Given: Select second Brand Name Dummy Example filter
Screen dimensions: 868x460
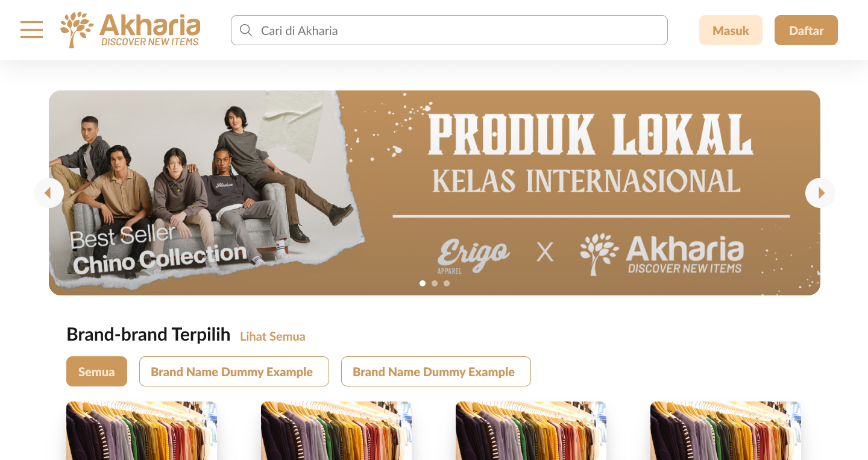Looking at the screenshot, I should pos(436,371).
